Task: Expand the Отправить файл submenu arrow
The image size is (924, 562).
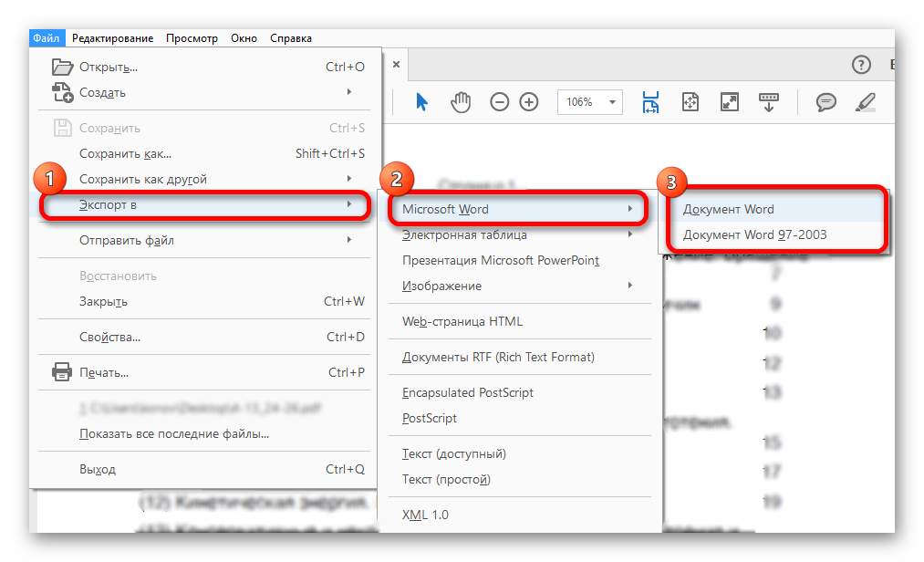Action: tap(349, 239)
